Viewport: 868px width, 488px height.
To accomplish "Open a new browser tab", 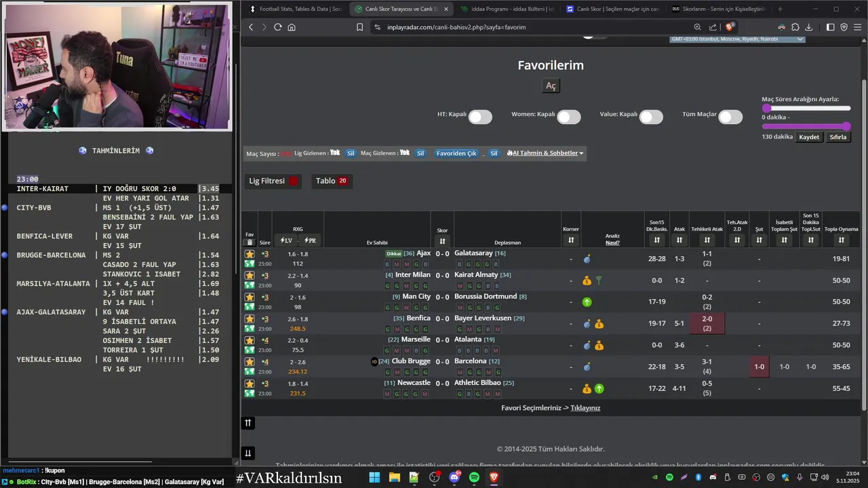I will pos(780,9).
